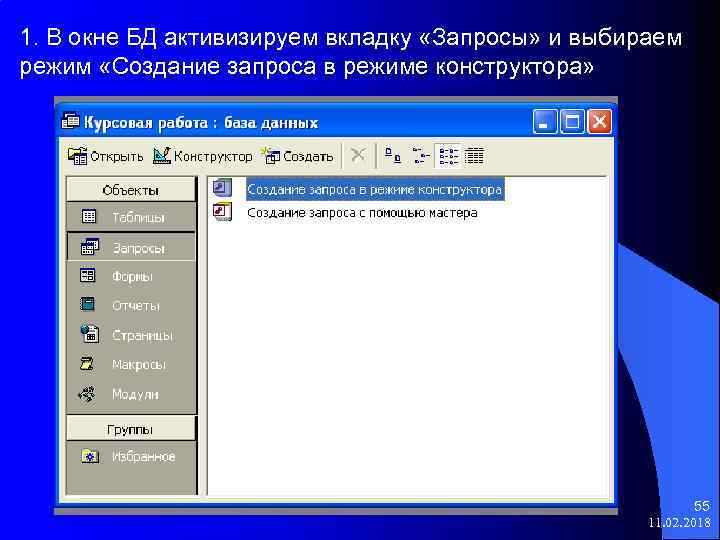Switch to details table view

click(x=474, y=156)
